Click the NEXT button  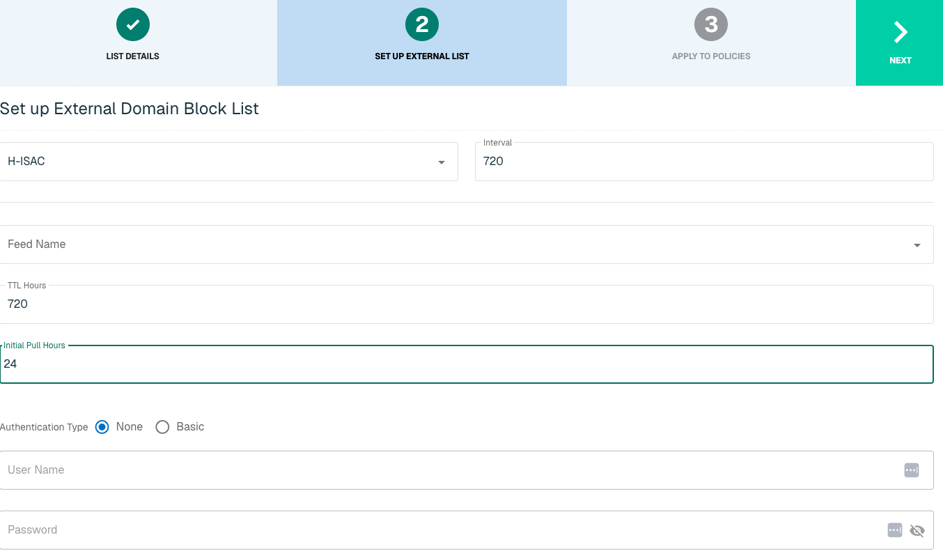point(900,42)
